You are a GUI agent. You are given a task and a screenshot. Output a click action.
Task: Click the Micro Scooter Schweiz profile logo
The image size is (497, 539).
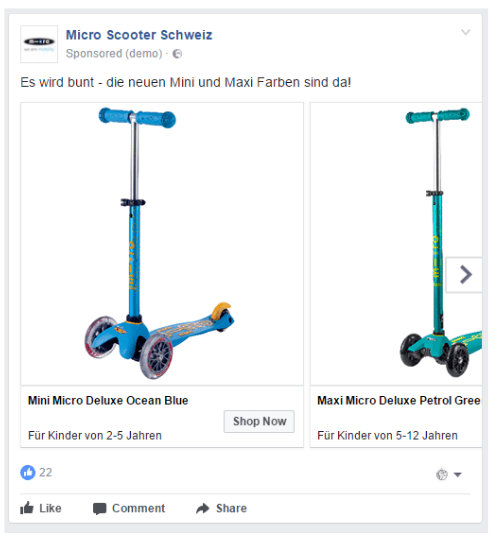point(39,44)
